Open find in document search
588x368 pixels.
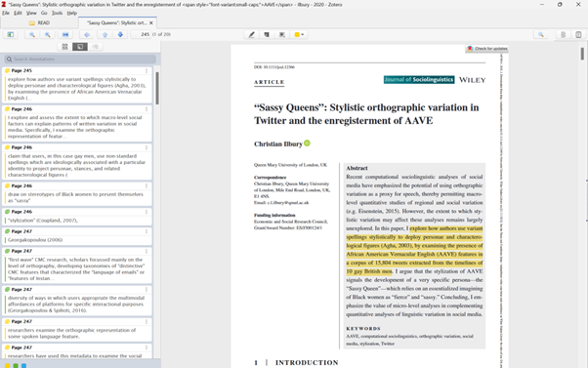(541, 34)
